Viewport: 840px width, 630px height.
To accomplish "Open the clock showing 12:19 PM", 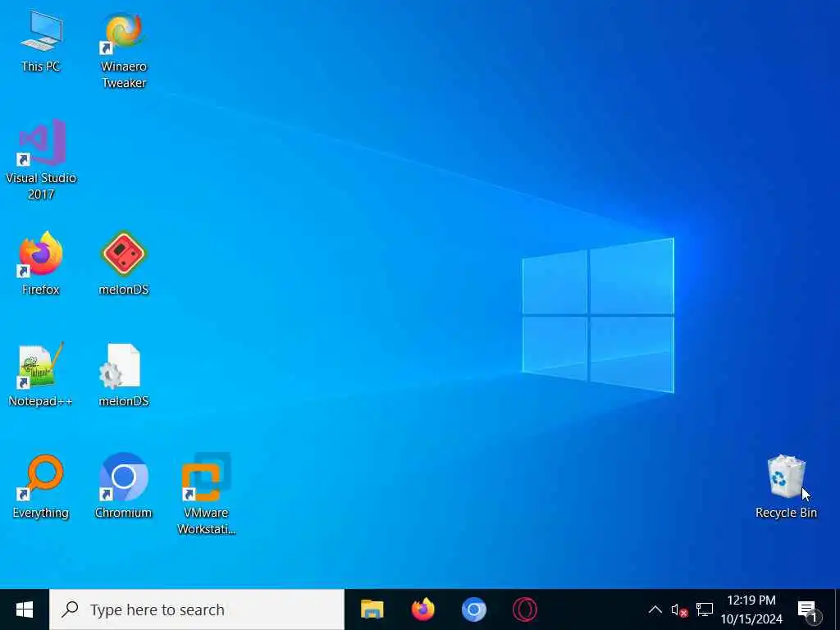I will tap(751, 609).
